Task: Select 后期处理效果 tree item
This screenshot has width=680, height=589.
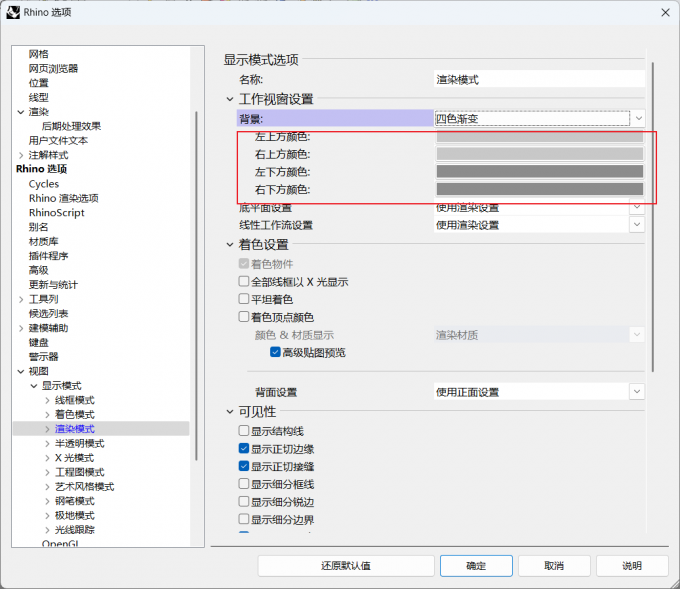Action: 71,126
